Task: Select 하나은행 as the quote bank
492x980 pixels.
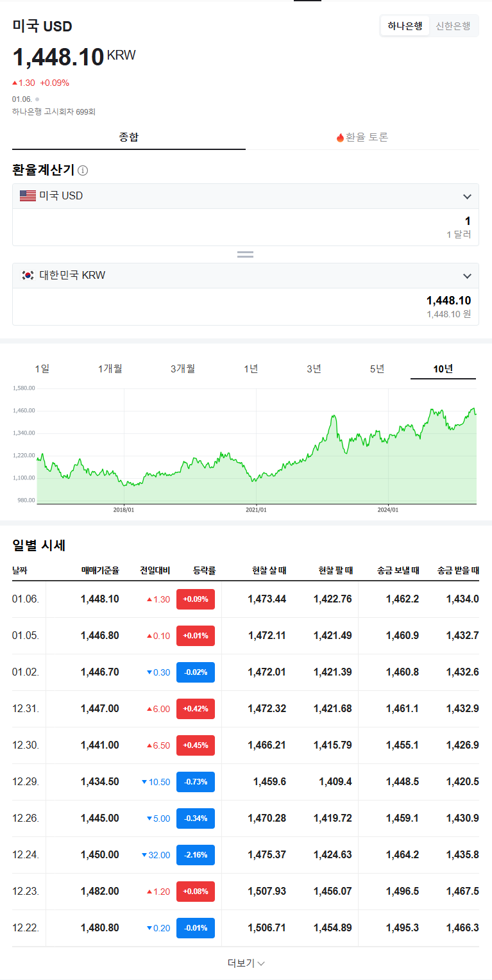Action: tap(405, 26)
